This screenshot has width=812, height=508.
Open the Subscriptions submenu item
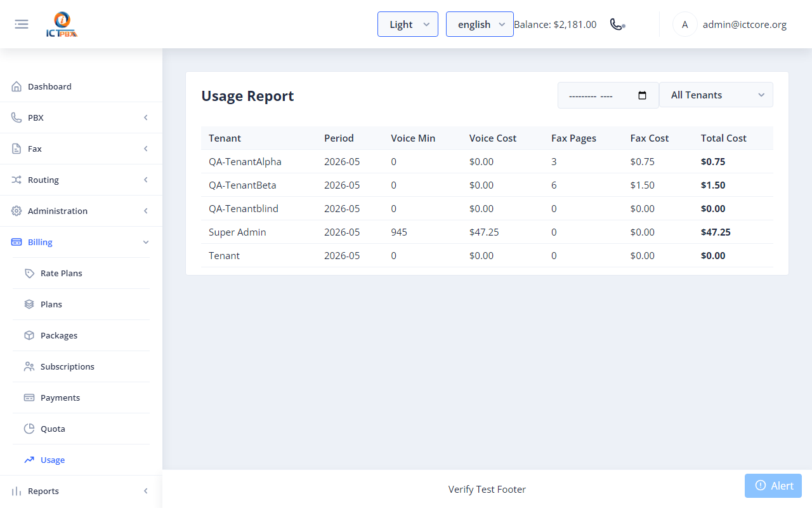tap(81, 366)
